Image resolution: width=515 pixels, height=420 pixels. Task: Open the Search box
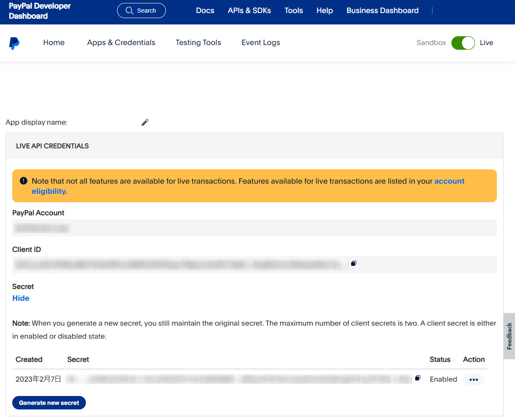pos(141,11)
